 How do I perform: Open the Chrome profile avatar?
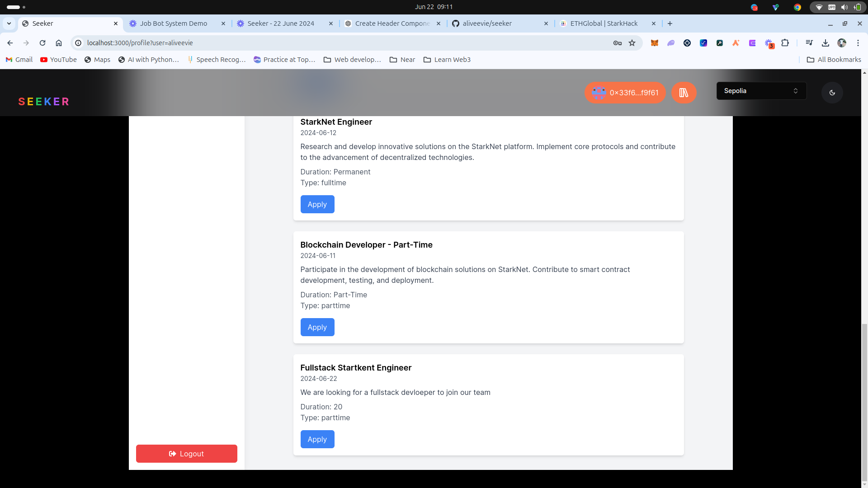(842, 43)
